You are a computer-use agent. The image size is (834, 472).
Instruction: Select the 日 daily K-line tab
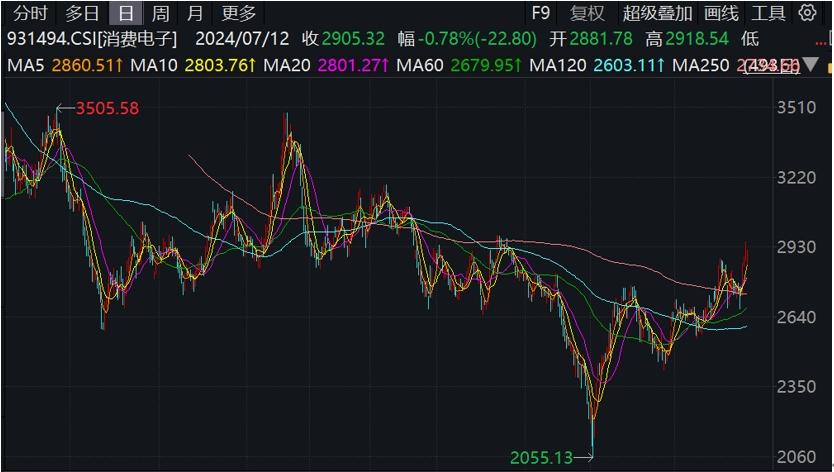pos(126,13)
